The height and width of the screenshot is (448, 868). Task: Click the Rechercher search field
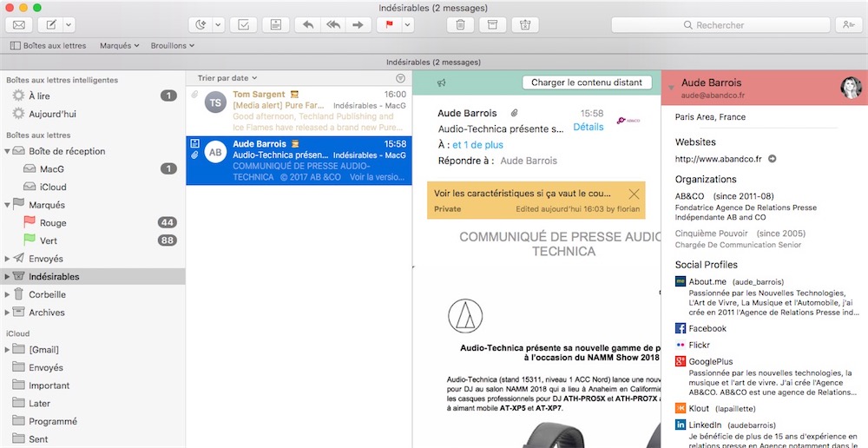coord(720,25)
